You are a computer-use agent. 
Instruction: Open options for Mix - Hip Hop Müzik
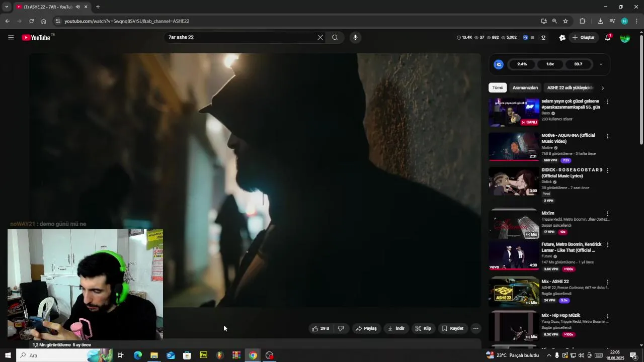[x=607, y=316]
